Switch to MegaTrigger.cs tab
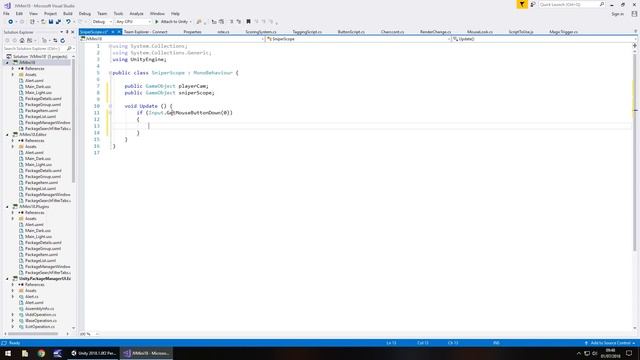640x360 pixels. tap(563, 32)
